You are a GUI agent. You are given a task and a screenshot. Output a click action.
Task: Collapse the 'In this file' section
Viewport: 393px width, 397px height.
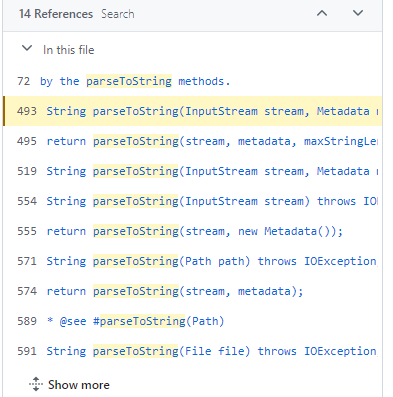coord(27,49)
